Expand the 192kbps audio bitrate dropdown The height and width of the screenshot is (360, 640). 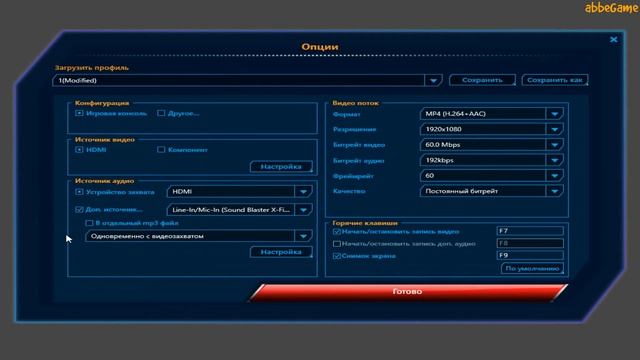tap(554, 160)
